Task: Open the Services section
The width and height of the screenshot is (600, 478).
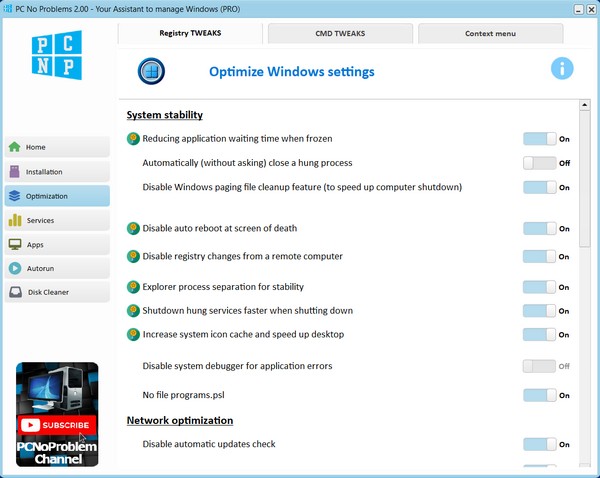Action: coord(57,220)
